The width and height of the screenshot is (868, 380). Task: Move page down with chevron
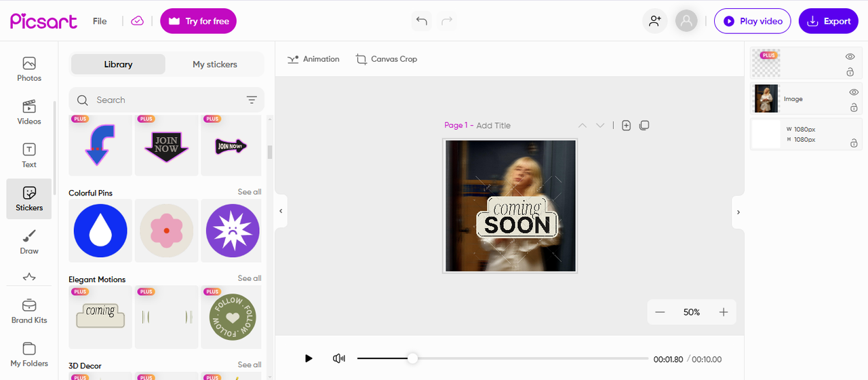(600, 126)
